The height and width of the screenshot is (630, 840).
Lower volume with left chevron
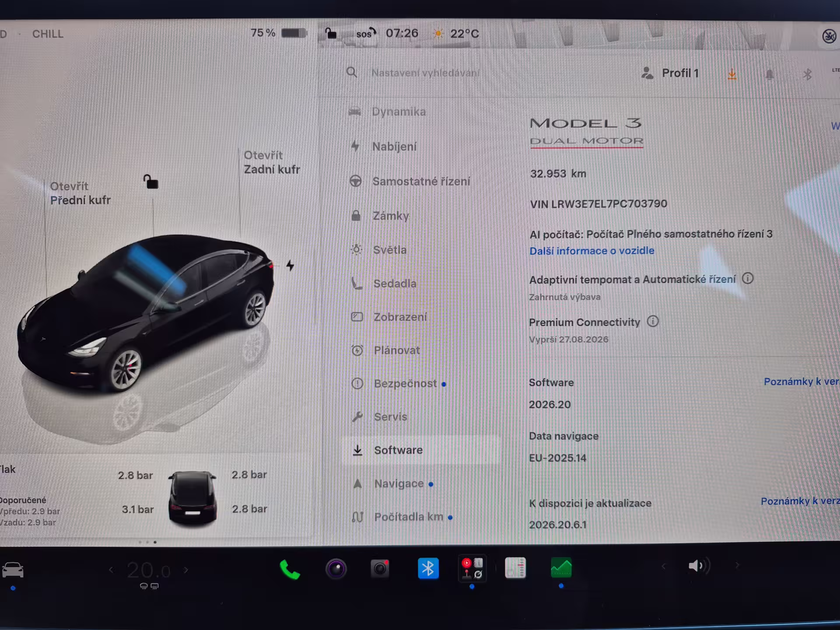click(x=664, y=566)
